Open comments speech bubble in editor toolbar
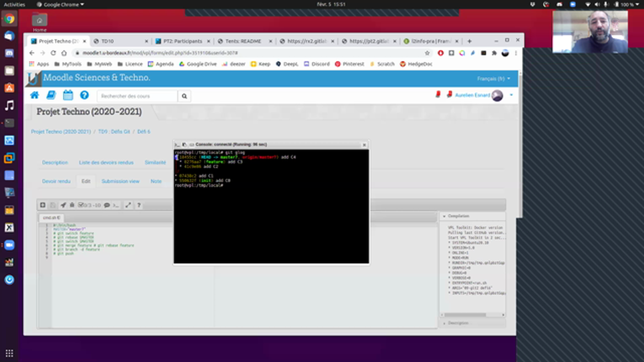This screenshot has width=644, height=362. click(x=107, y=205)
